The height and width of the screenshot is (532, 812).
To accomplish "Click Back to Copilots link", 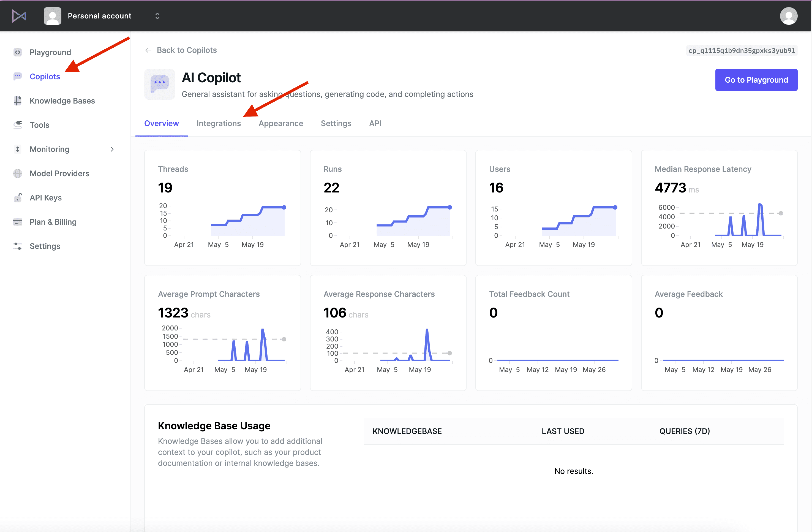I will pos(187,50).
